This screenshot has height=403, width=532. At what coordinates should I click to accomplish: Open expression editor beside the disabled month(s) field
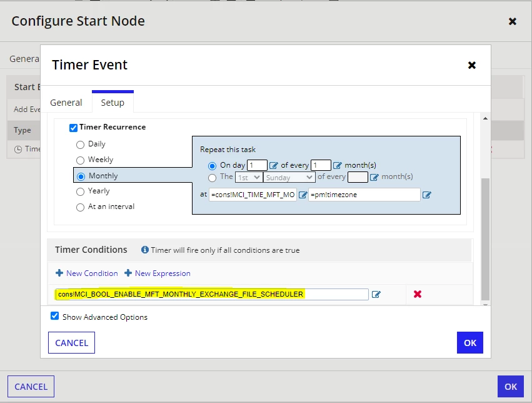(374, 177)
